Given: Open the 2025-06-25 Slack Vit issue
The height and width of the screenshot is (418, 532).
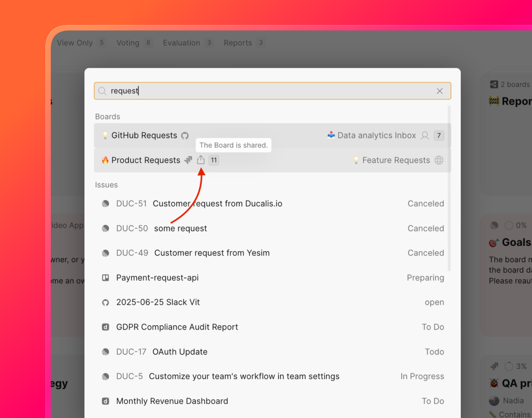Looking at the screenshot, I should tap(272, 302).
